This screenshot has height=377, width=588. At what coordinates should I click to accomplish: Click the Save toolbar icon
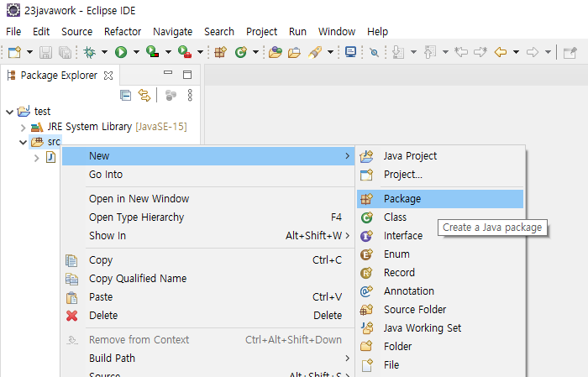[x=45, y=52]
